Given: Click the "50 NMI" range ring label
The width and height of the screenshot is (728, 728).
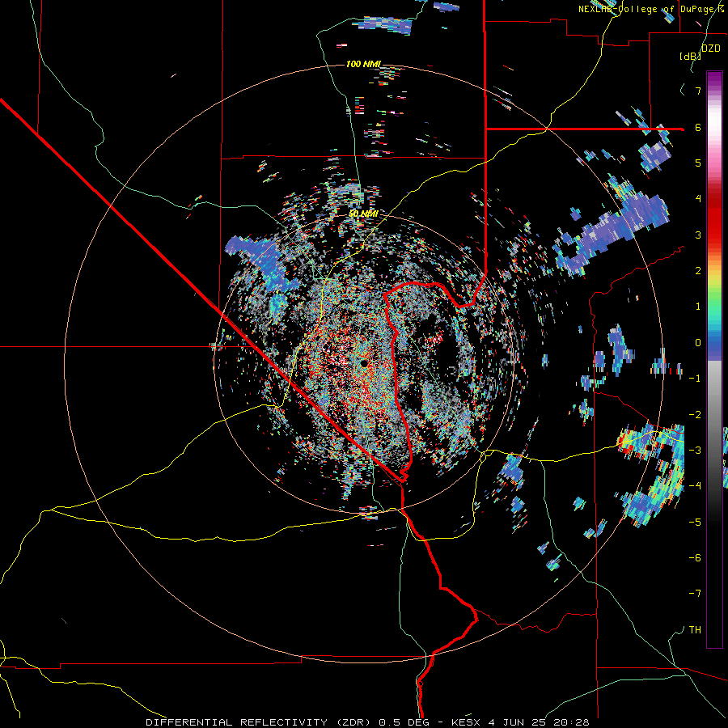Looking at the screenshot, I should coord(363,214).
